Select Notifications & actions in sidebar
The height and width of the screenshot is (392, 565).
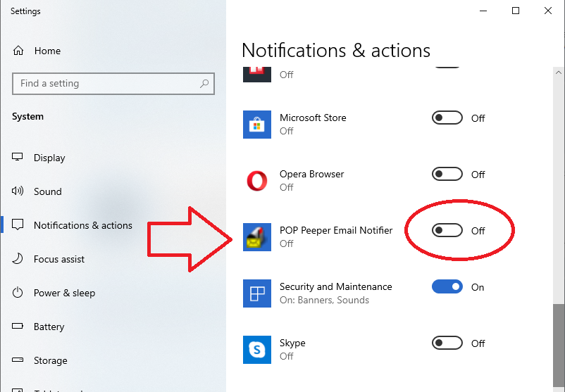pos(83,225)
